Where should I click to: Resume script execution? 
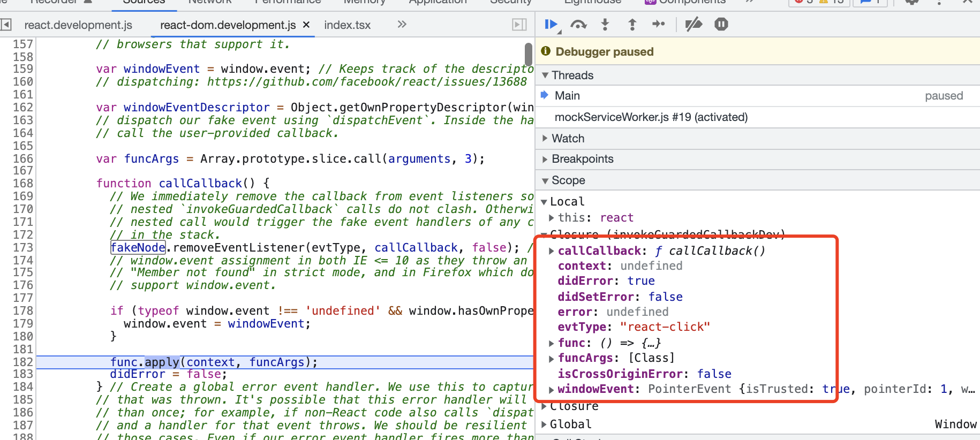coord(550,25)
